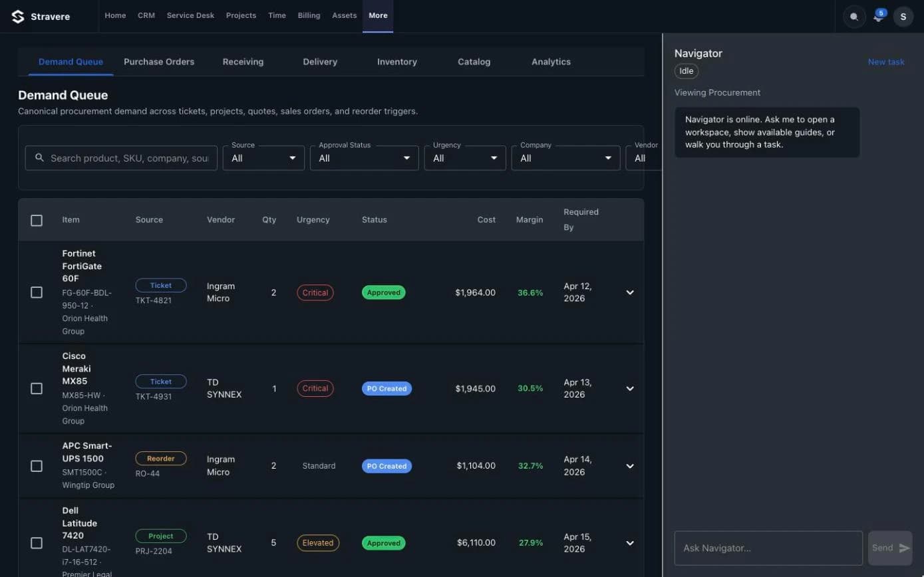Click the Critical urgency tag on Cisco Meraki row
Image resolution: width=924 pixels, height=577 pixels.
(x=315, y=388)
